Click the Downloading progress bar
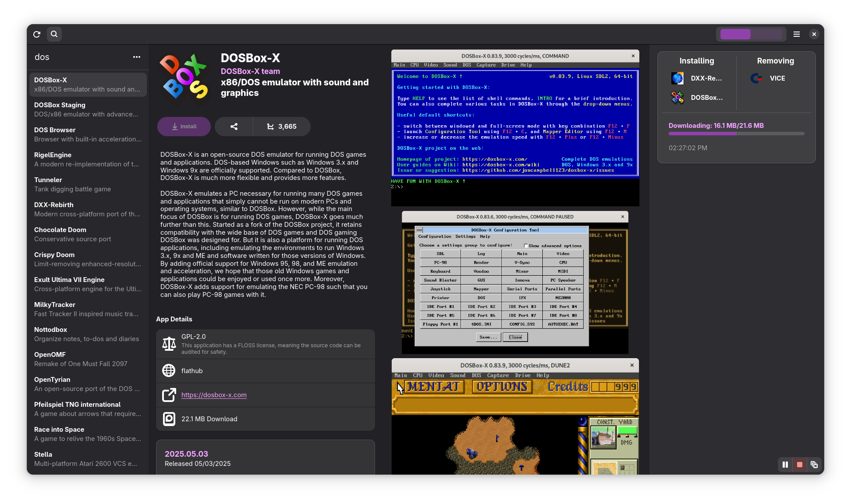The image size is (851, 504). coord(737,134)
